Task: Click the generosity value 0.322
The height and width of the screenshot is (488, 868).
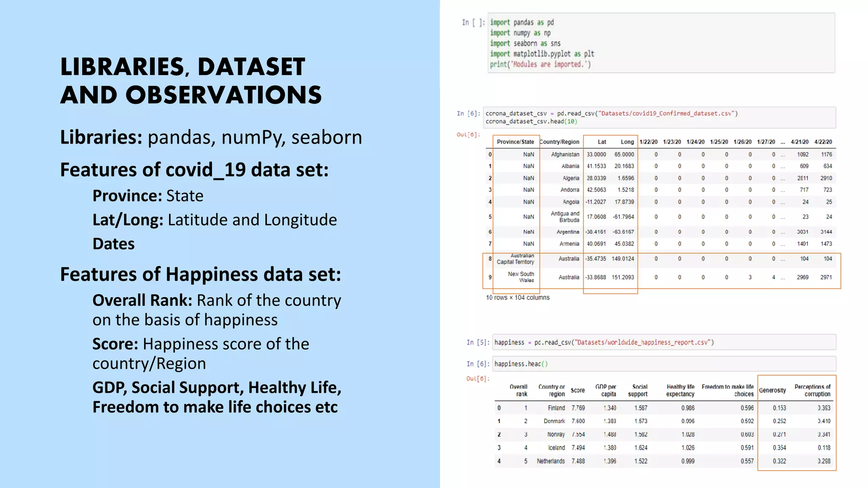Action: [779, 461]
